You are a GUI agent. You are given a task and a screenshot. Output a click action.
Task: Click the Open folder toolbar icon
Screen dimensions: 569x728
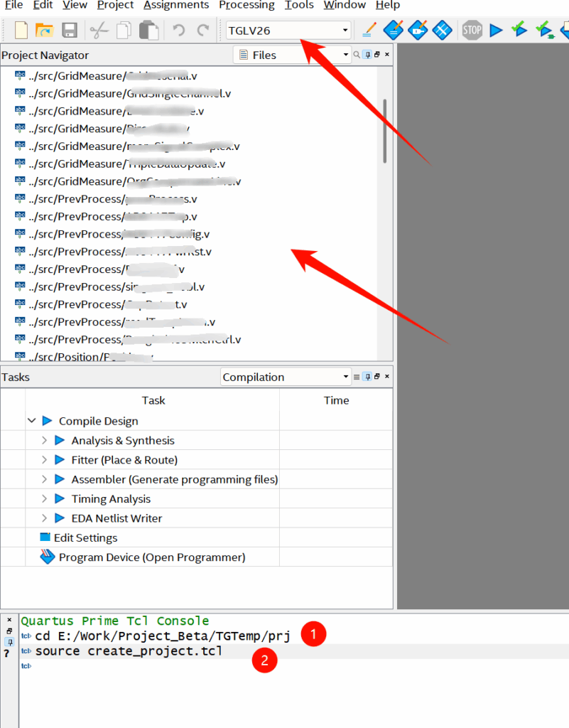[45, 30]
